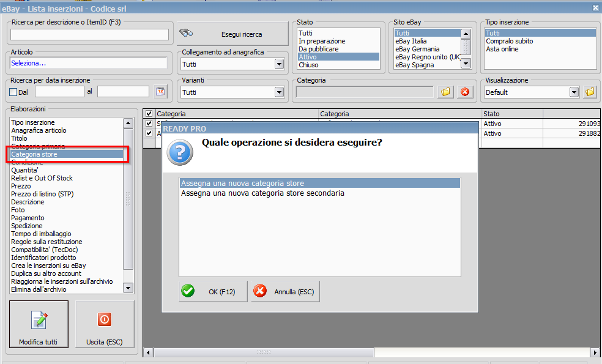Close the eBay Lista inserzioni window
Image resolution: width=602 pixels, height=364 pixels.
click(x=595, y=8)
